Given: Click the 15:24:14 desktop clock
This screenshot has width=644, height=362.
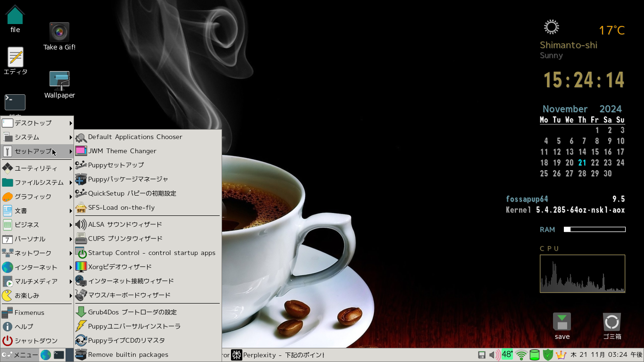Looking at the screenshot, I should point(584,80).
